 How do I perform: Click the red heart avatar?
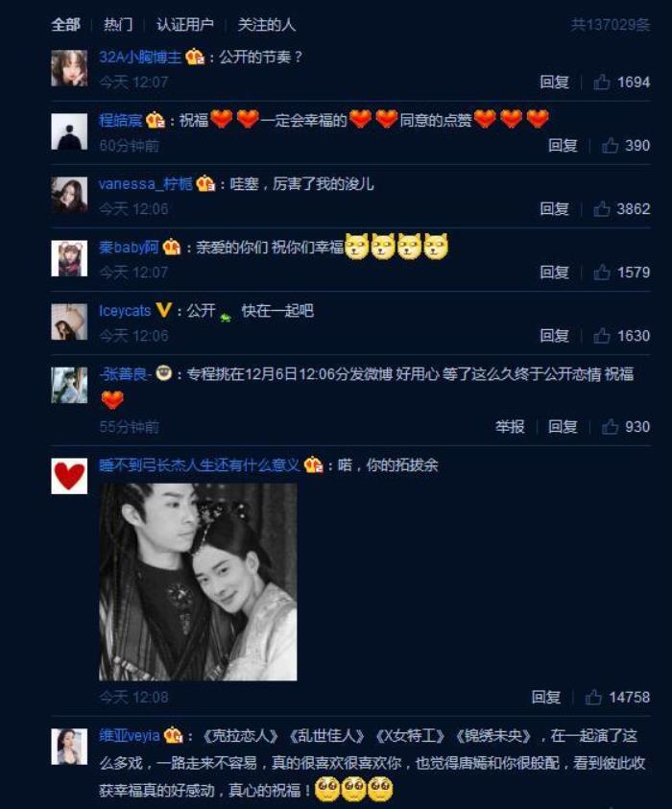pos(69,476)
